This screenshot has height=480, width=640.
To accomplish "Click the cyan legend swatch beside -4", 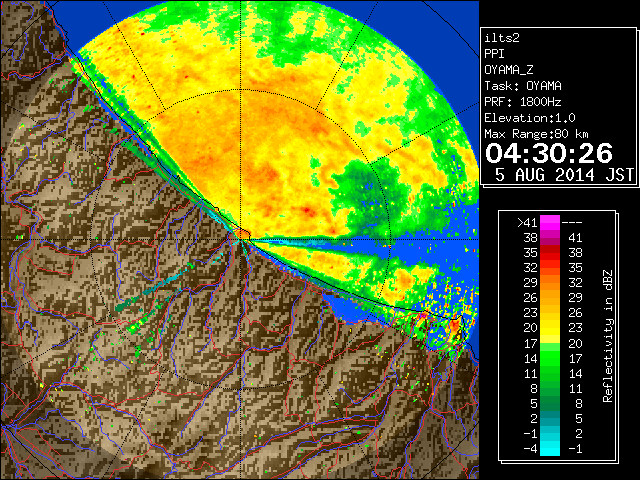I will [x=550, y=448].
